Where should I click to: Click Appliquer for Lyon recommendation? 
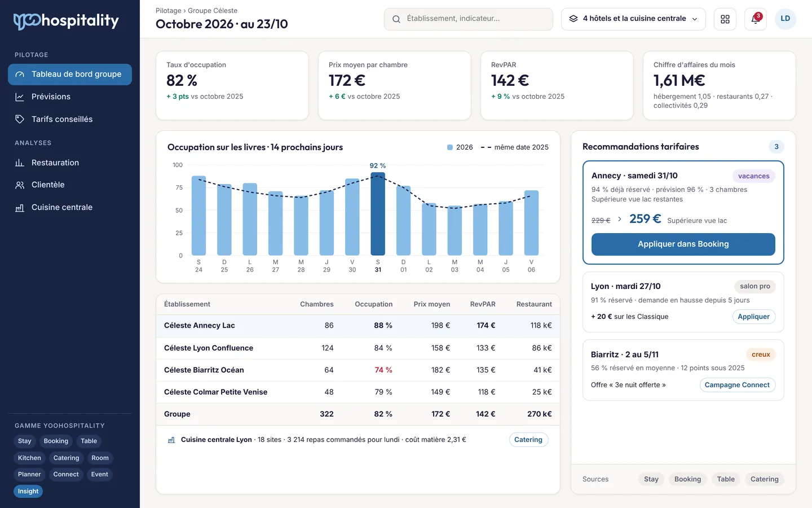pos(754,317)
